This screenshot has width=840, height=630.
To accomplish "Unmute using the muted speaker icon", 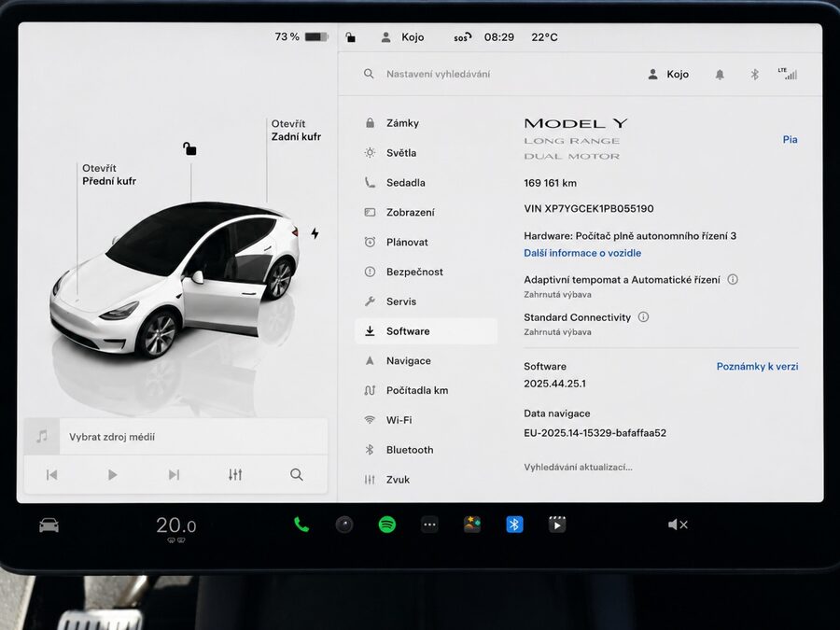I will coord(678,525).
